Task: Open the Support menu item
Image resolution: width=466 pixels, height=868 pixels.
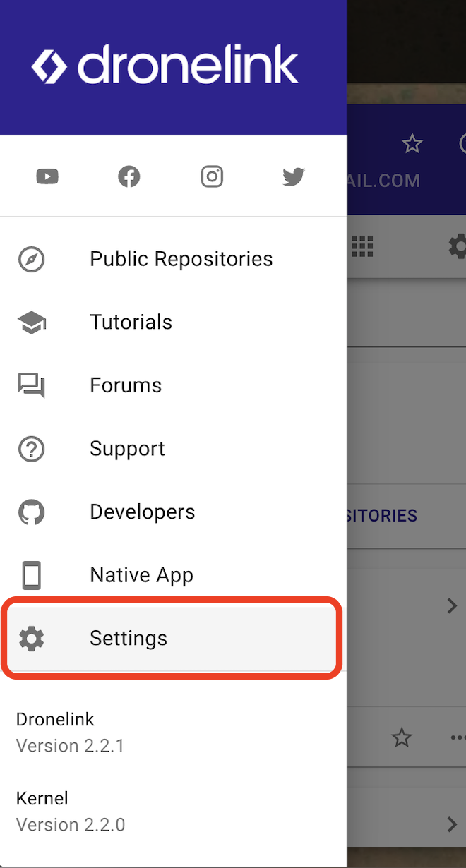Action: [173, 449]
